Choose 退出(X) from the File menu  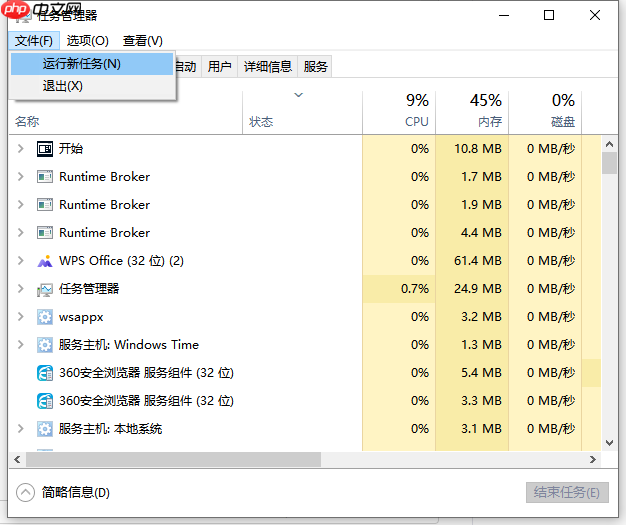point(92,86)
